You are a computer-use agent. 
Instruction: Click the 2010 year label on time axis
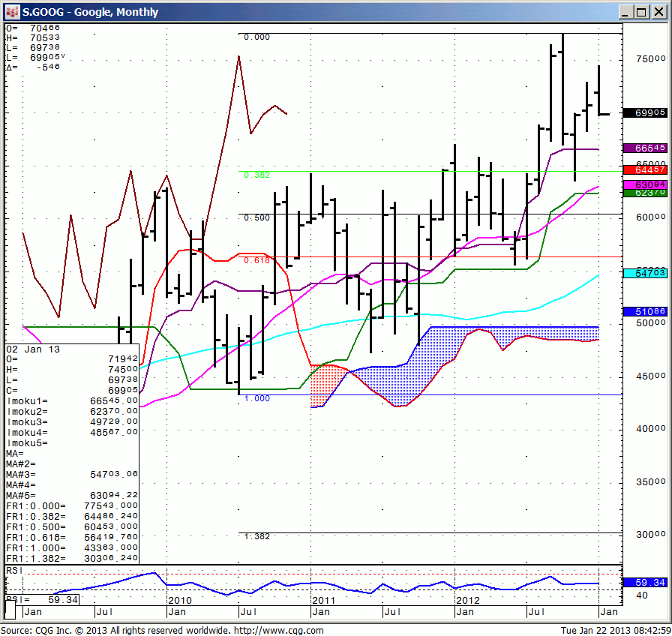(180, 600)
